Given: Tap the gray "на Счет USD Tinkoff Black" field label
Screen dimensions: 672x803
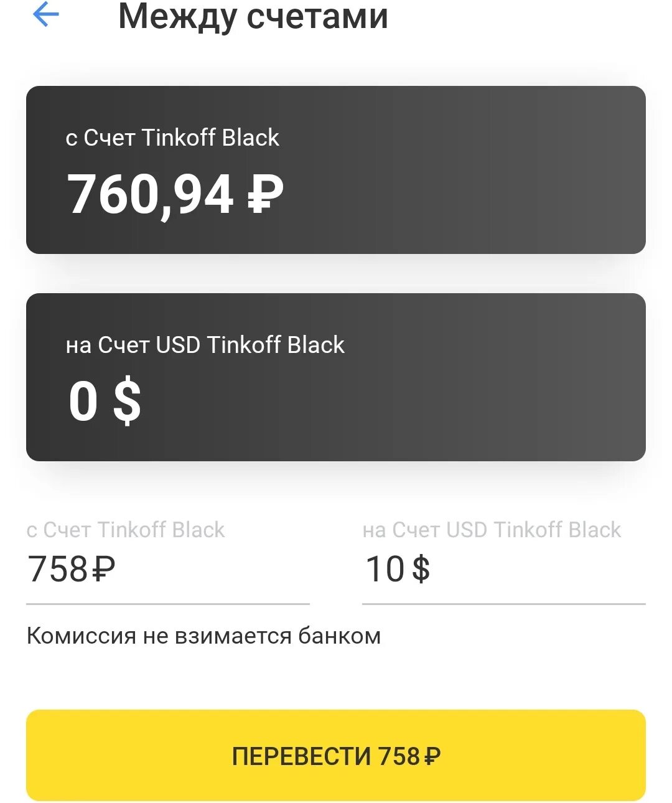Looking at the screenshot, I should (492, 530).
